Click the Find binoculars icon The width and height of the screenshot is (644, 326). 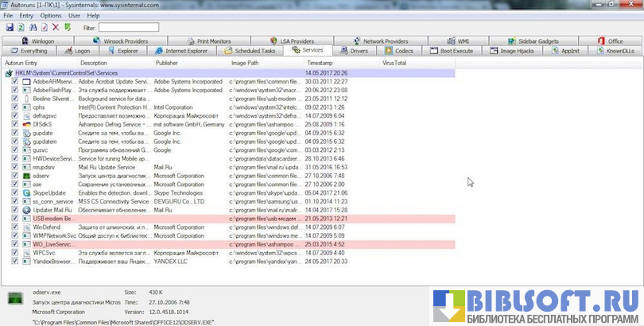point(33,27)
